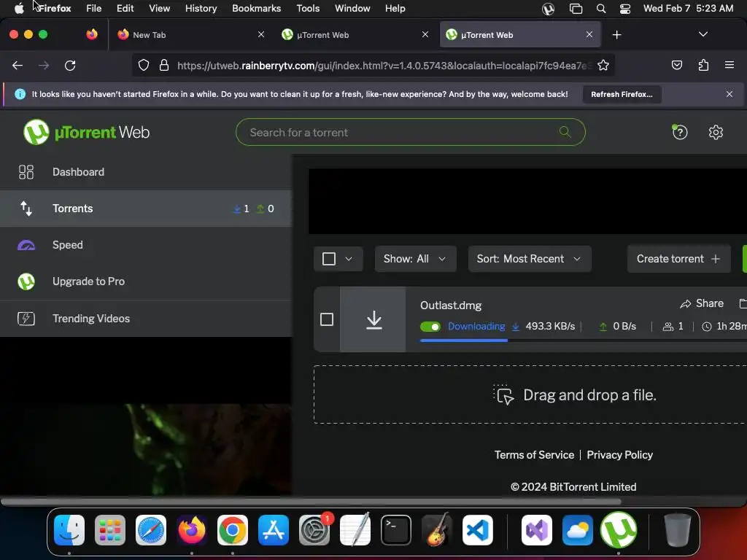This screenshot has height=560, width=747.
Task: Click the µTorrent Web logo
Action: tap(87, 132)
